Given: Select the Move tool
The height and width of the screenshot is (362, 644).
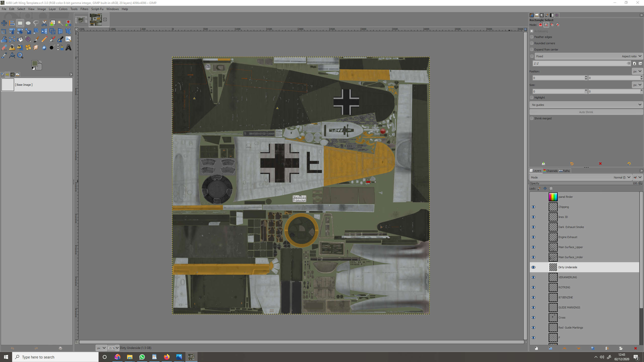Looking at the screenshot, I should (4, 23).
